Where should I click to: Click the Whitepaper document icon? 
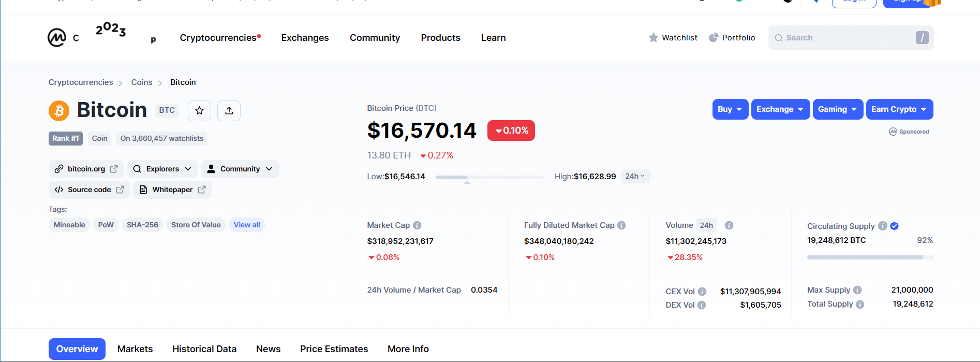[x=143, y=190]
